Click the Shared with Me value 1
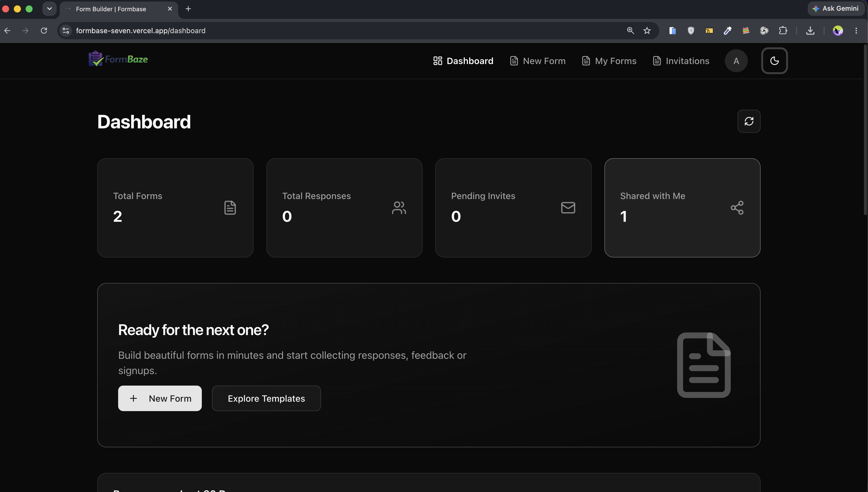This screenshot has width=868, height=492. coord(624,216)
